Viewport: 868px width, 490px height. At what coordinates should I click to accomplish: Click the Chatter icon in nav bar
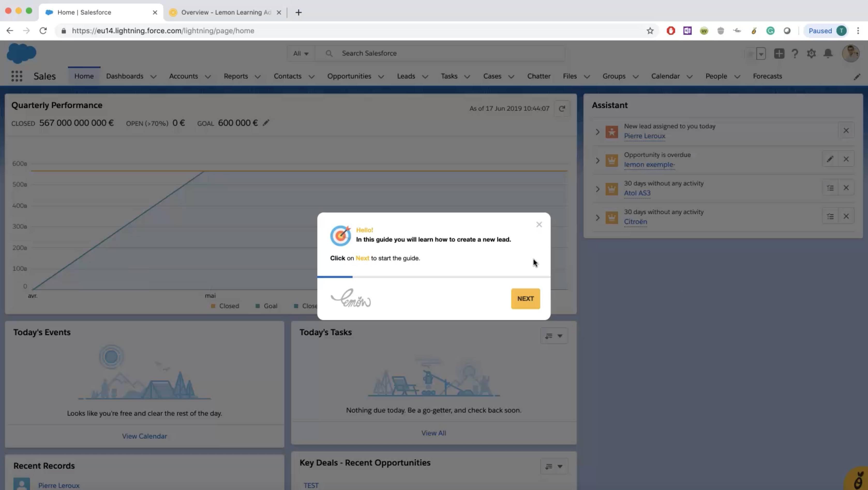coord(538,76)
